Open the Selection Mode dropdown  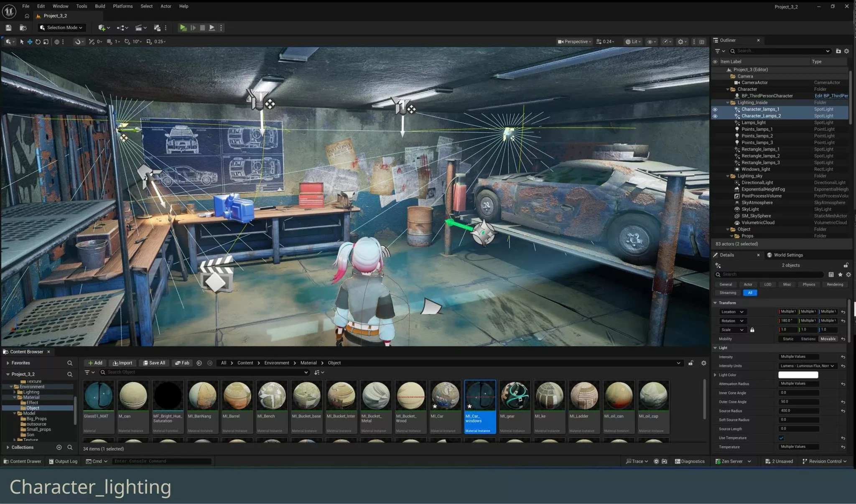click(x=62, y=28)
